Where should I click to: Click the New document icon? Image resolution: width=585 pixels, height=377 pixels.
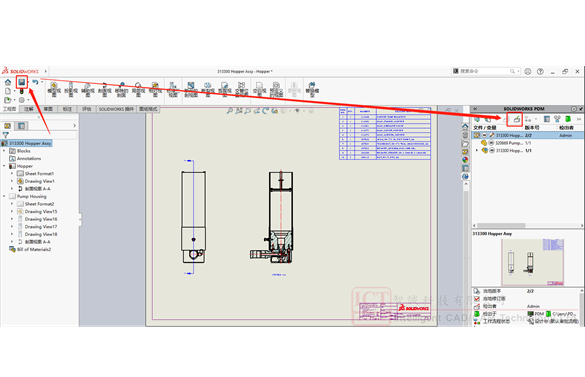(8, 91)
